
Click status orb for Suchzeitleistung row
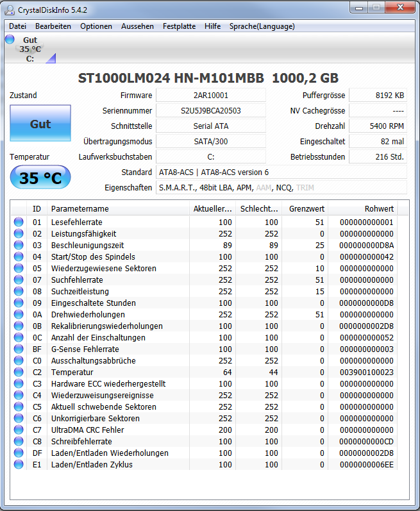pyautogui.click(x=19, y=291)
